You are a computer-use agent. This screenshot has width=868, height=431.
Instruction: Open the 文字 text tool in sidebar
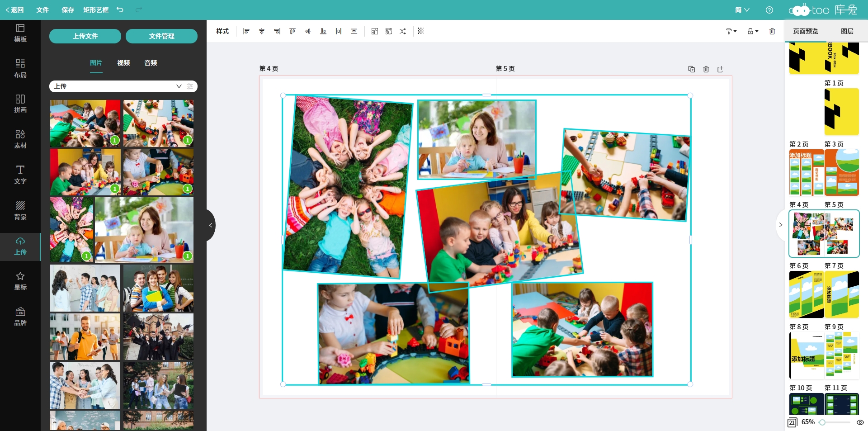tap(20, 175)
